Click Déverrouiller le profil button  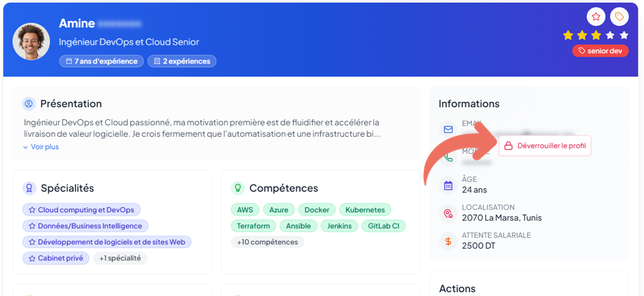tap(545, 146)
